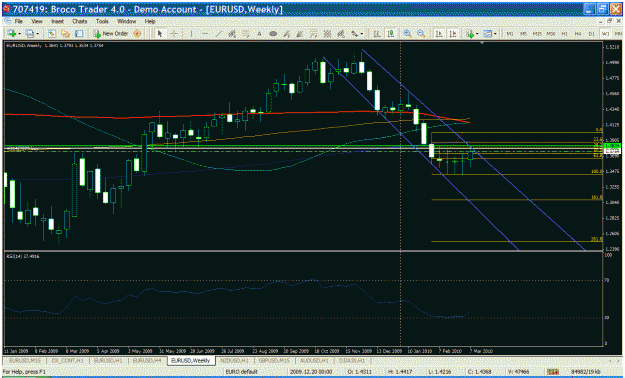Switch to H1 timeframe
Viewport: 625px width, 378px height.
pyautogui.click(x=564, y=34)
